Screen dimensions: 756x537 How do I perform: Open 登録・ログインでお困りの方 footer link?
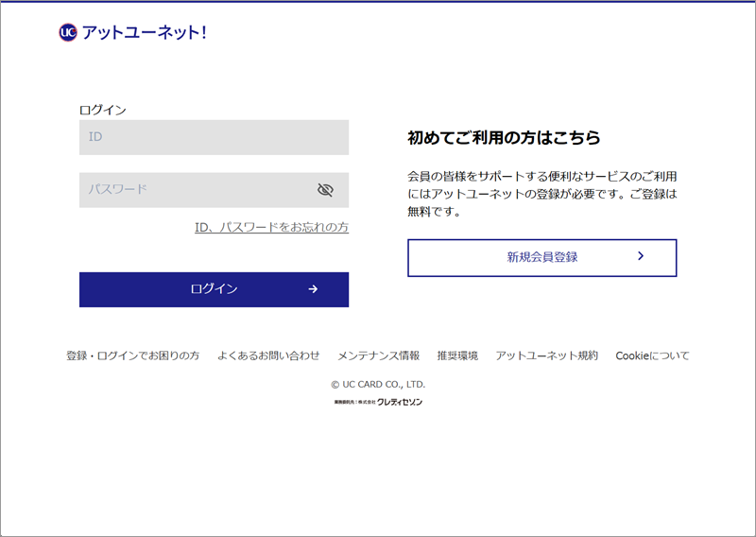[132, 355]
